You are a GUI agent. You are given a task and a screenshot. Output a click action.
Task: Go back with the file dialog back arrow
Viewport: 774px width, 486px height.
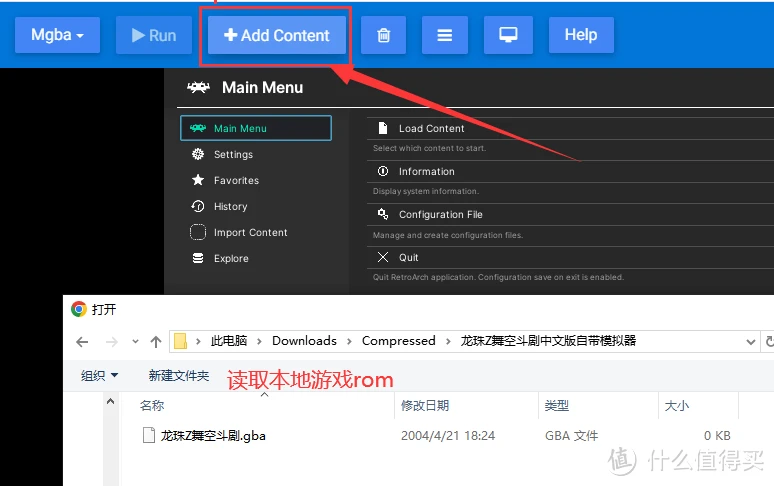pyautogui.click(x=82, y=341)
